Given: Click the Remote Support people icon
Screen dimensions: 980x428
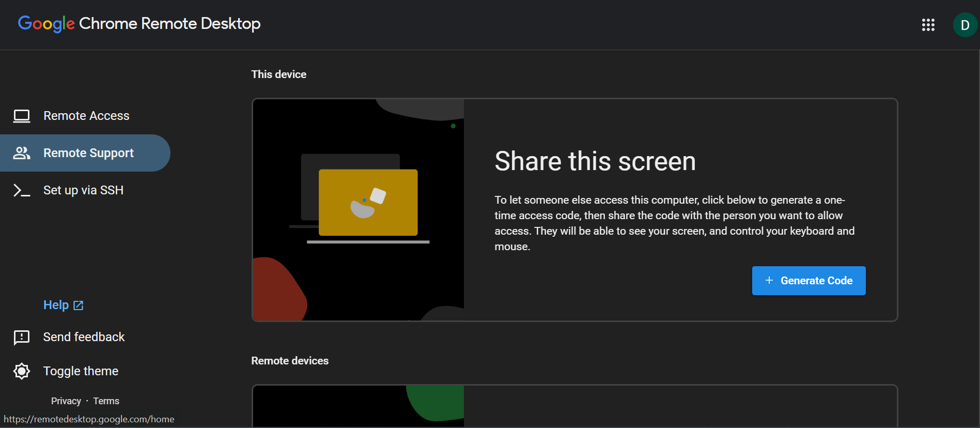Looking at the screenshot, I should (x=22, y=153).
